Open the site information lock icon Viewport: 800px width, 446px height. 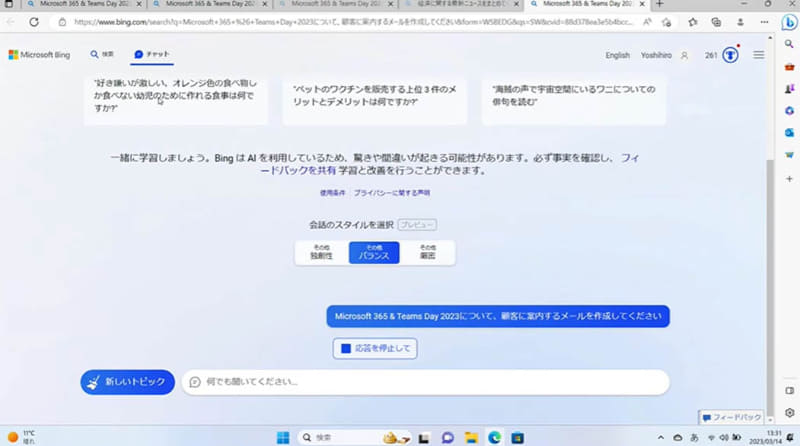pos(62,22)
